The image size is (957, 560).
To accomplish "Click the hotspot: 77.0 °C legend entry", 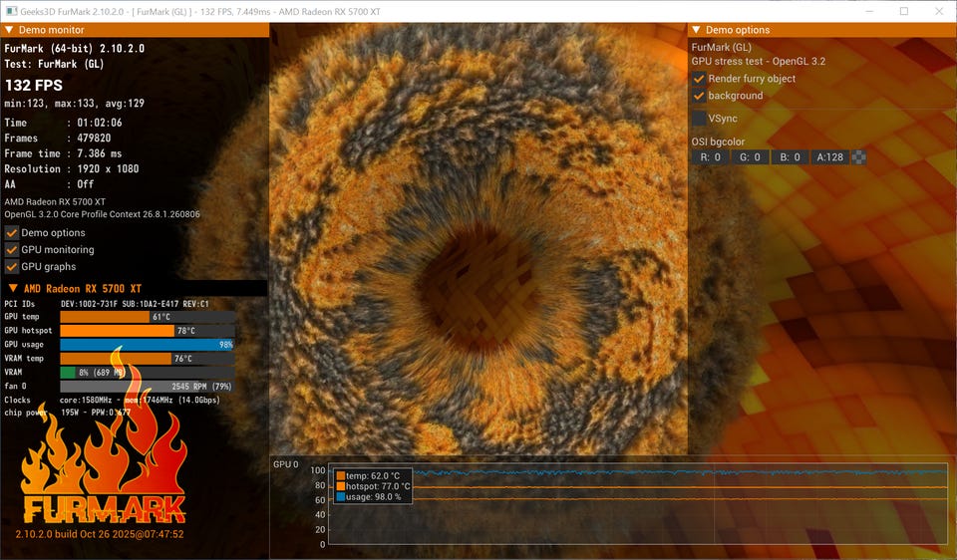I will point(374,486).
